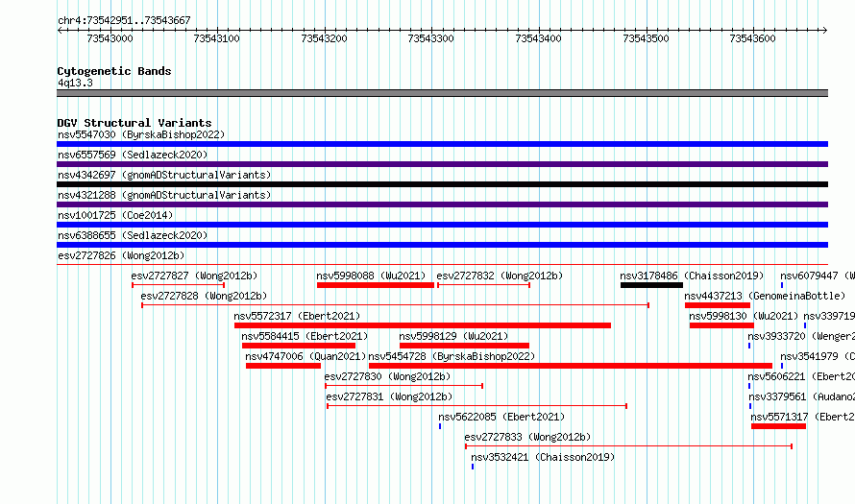Click nsv3532421 (Chaisson2019) label
The height and width of the screenshot is (504, 855).
[x=543, y=457]
